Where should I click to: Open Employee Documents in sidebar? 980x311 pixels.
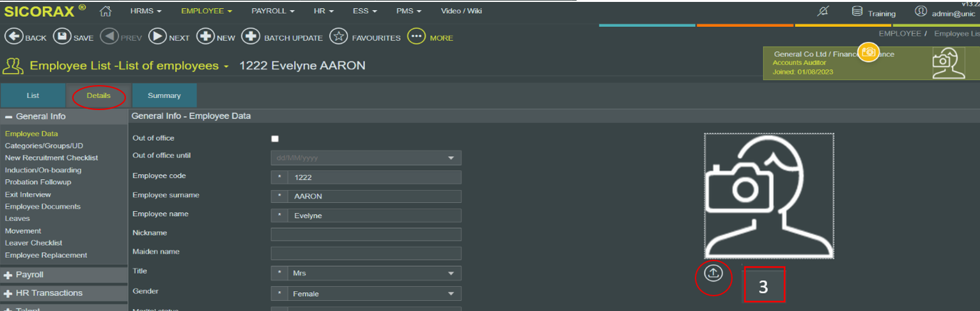coord(43,207)
